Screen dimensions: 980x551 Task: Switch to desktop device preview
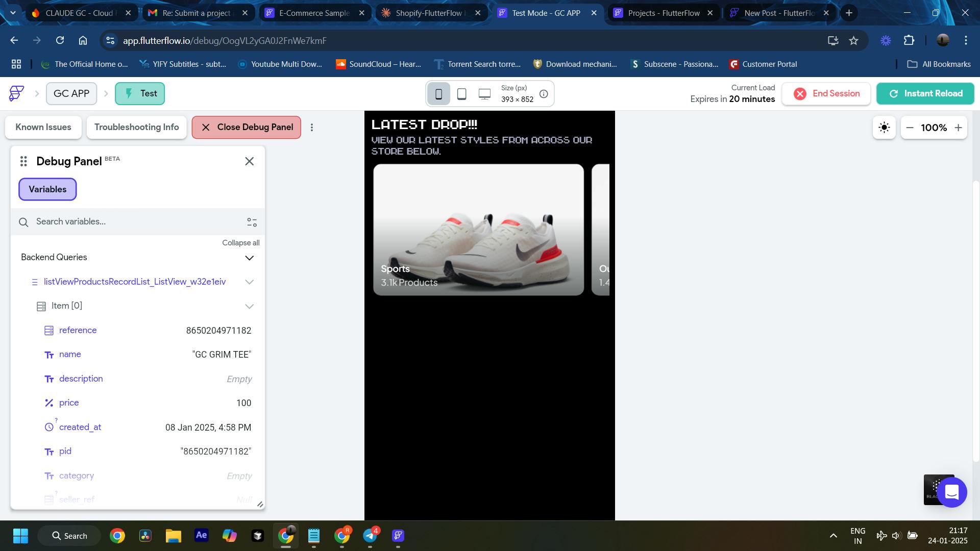pyautogui.click(x=484, y=94)
